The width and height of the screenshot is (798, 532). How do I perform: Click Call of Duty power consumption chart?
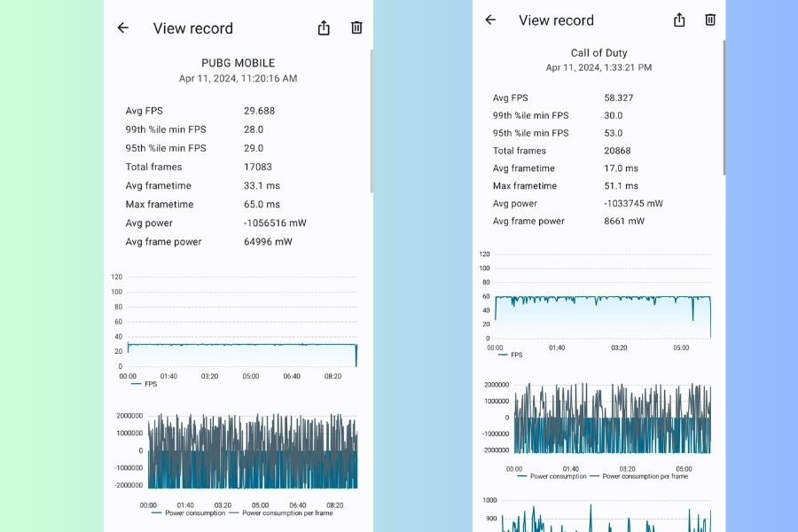tap(612, 419)
